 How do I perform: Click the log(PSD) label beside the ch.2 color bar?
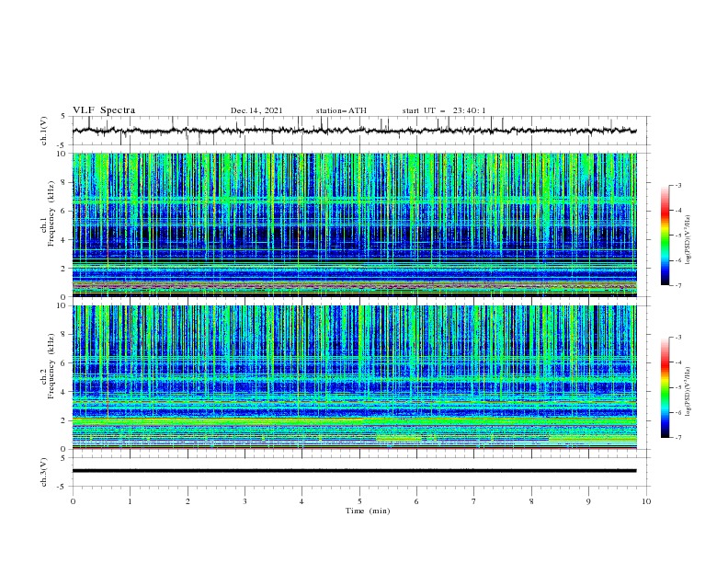[x=688, y=392]
